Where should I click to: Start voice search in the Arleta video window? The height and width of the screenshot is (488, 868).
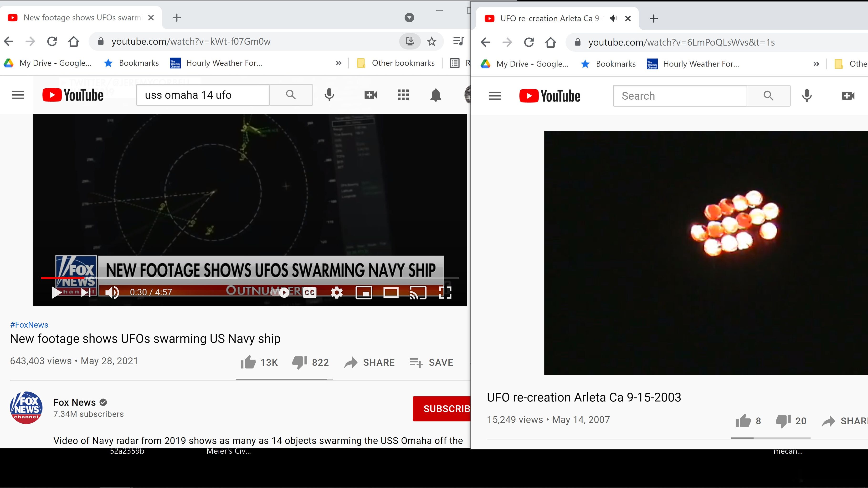tap(807, 96)
